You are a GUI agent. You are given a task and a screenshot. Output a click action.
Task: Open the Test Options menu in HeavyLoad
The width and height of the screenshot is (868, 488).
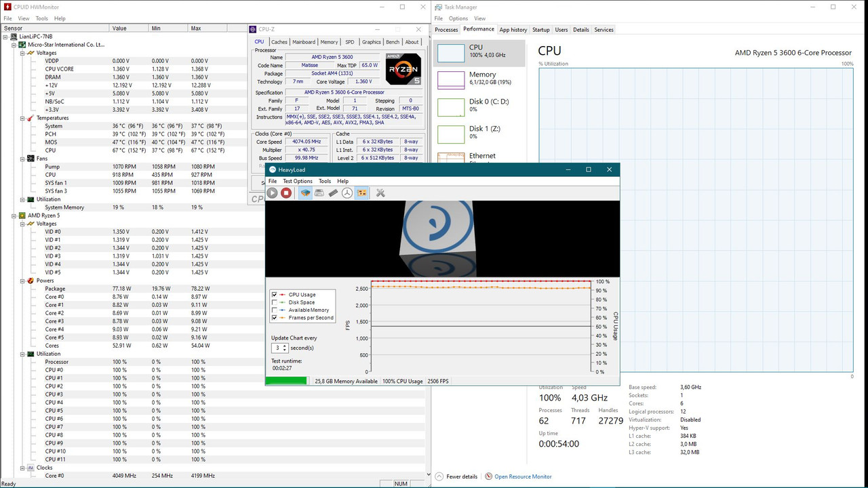(298, 181)
